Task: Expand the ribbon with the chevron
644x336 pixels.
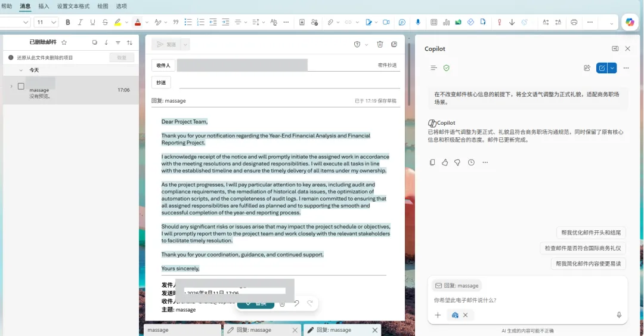Action: [x=612, y=23]
